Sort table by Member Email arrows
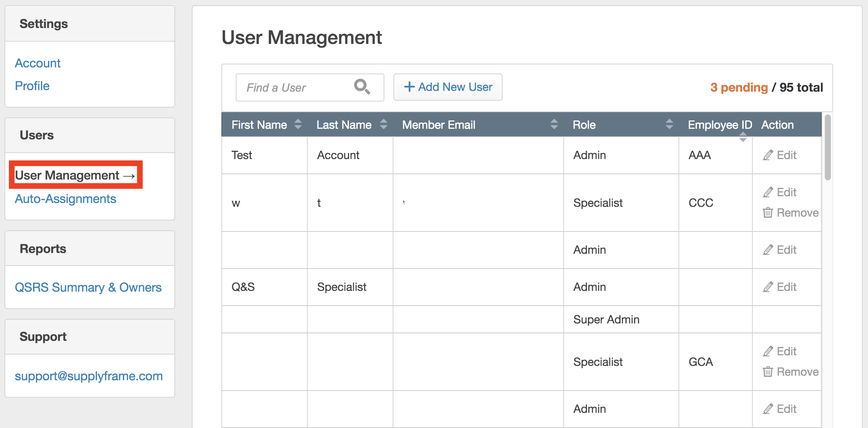The image size is (868, 428). point(554,124)
